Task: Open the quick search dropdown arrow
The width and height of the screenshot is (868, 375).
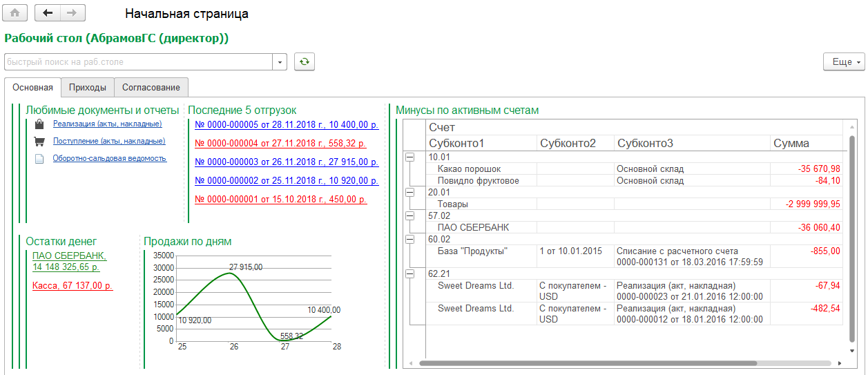Action: (x=280, y=61)
